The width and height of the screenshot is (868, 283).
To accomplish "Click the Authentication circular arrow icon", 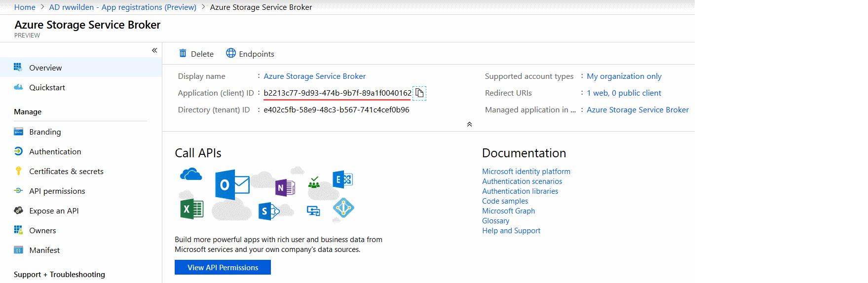I will [x=18, y=151].
